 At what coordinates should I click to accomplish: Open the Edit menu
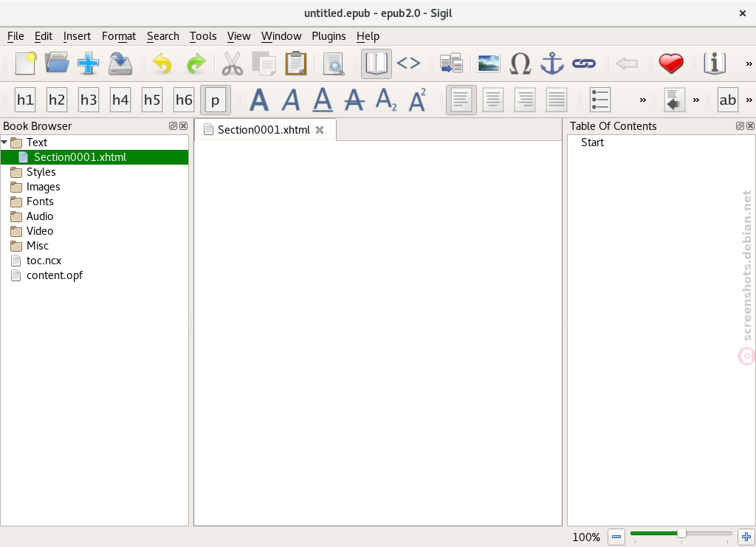[44, 36]
